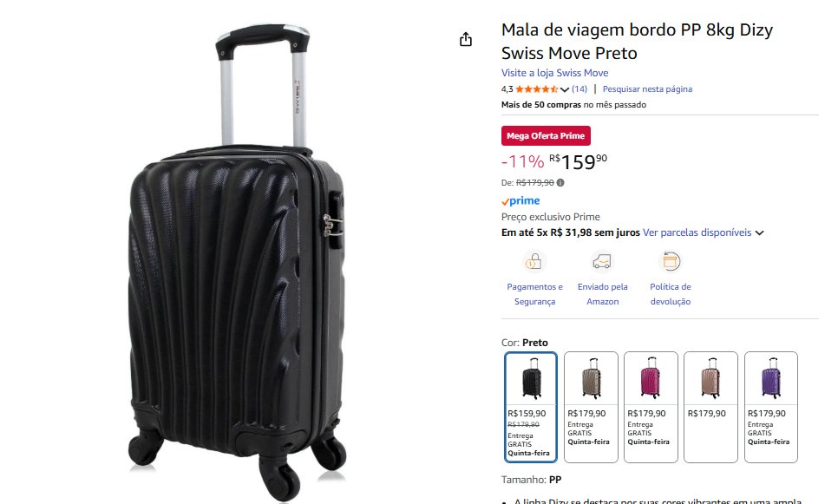Viewport: 838px width, 504px height.
Task: Click the Prime logo badge
Action: (x=520, y=201)
